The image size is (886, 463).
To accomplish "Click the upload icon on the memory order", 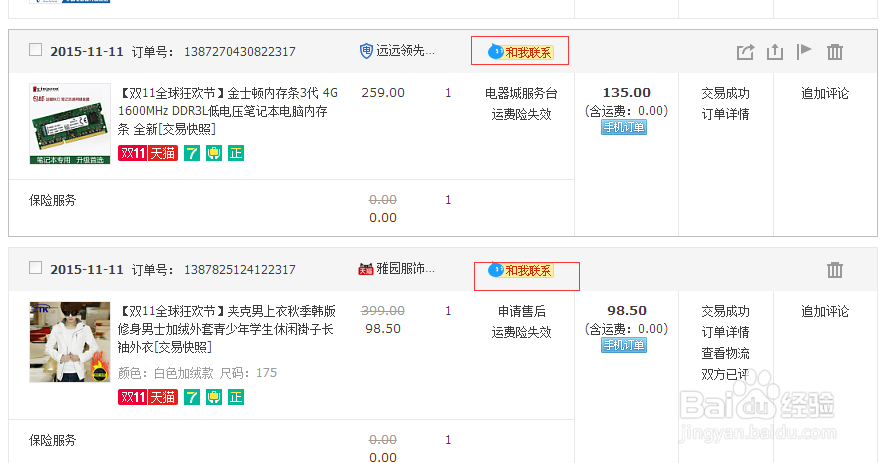I will tap(775, 52).
